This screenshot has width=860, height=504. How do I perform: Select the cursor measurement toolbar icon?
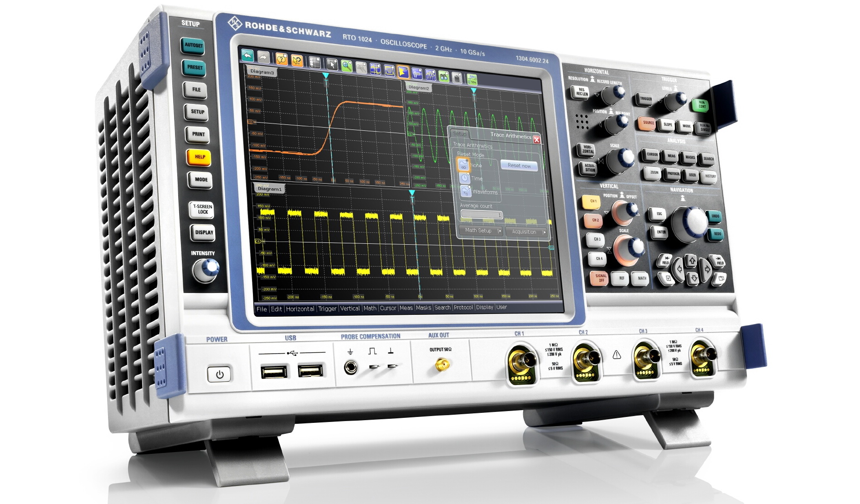coord(375,69)
